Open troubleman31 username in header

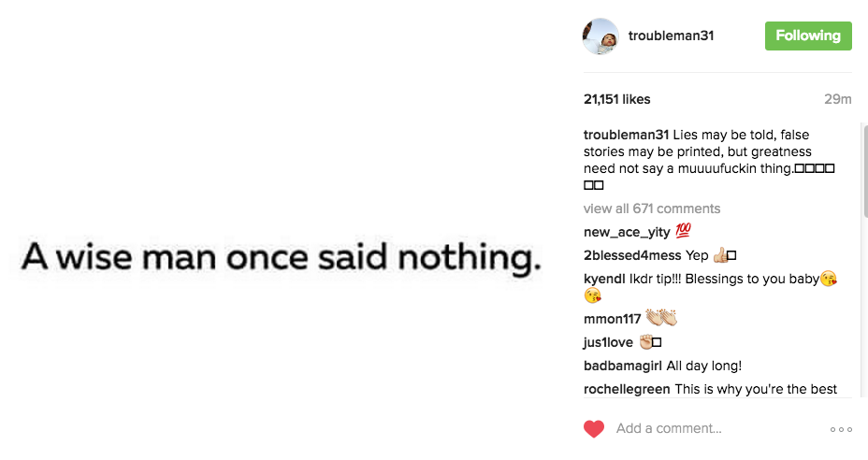pos(672,36)
